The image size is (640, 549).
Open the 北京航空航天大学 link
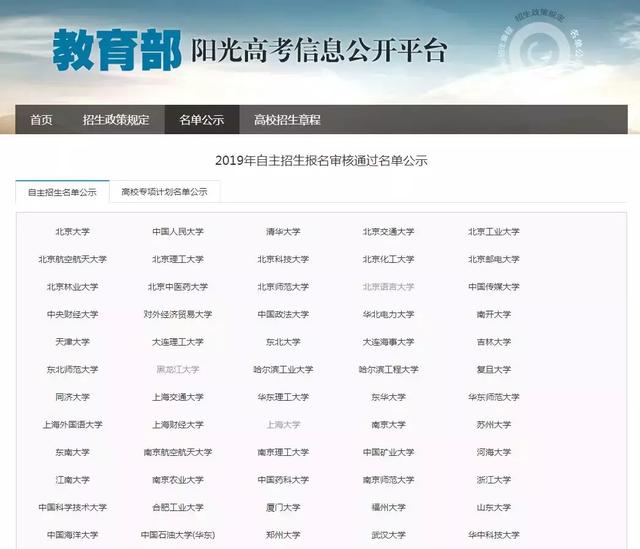click(73, 259)
